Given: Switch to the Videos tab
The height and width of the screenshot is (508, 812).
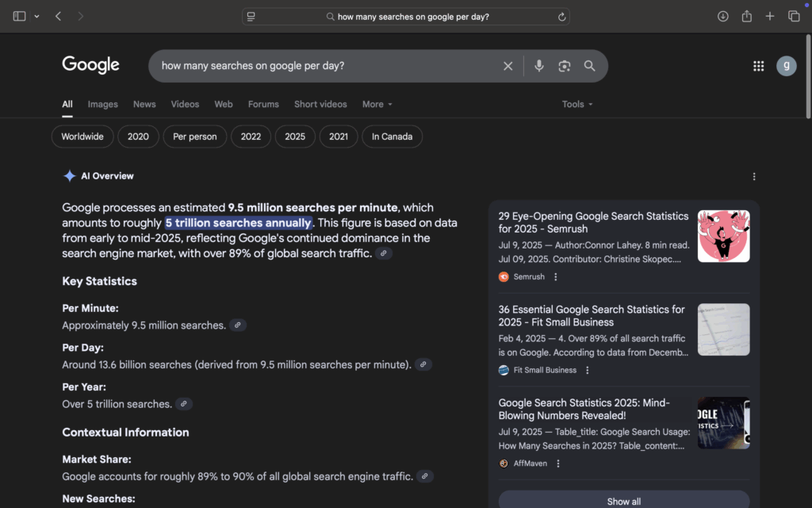Looking at the screenshot, I should (185, 104).
